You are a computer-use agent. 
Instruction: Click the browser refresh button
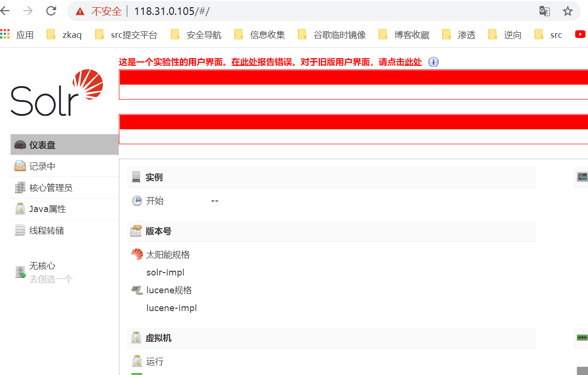click(x=51, y=11)
